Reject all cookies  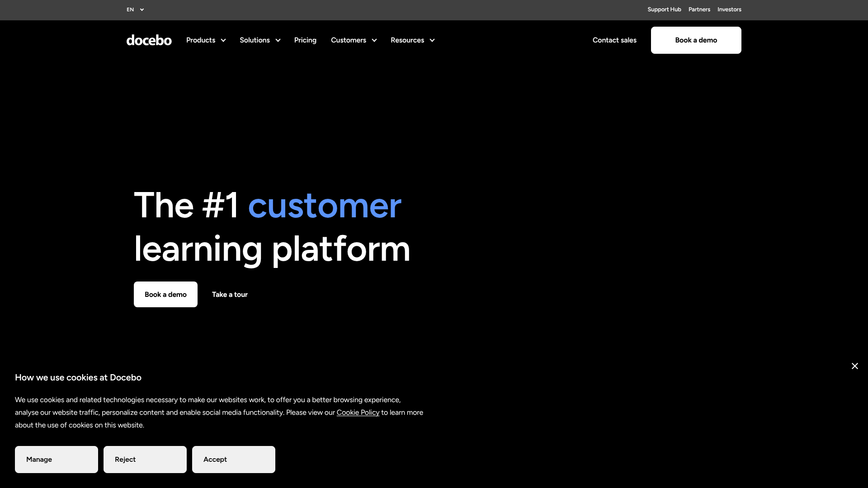(x=145, y=459)
